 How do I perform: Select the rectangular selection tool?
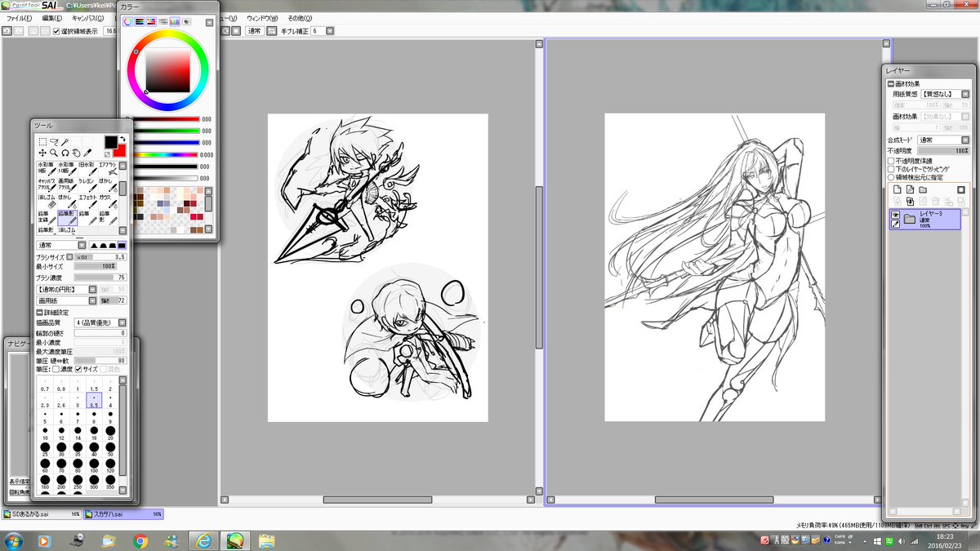pos(42,141)
